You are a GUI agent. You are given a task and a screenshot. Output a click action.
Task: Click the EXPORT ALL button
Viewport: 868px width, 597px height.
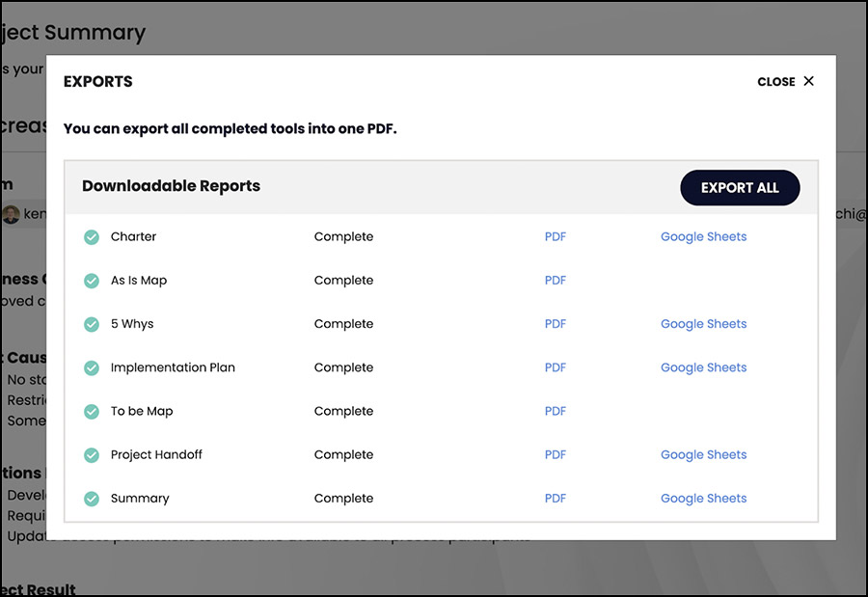[x=740, y=188]
